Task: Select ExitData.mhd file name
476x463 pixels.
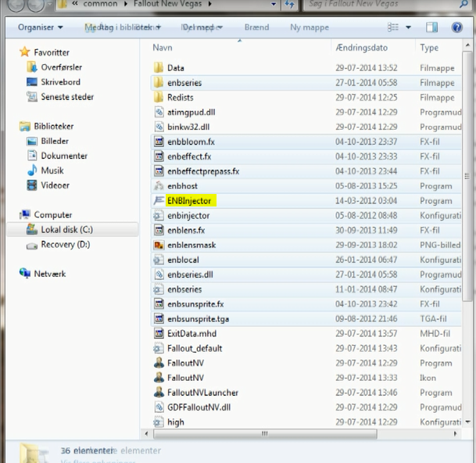Action: (x=191, y=334)
